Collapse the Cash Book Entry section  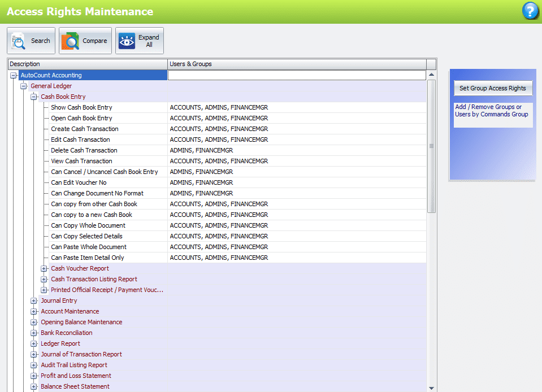(x=33, y=96)
